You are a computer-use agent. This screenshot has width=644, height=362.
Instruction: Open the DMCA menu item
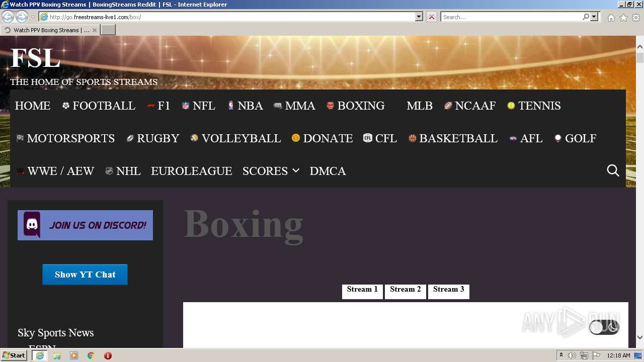328,171
